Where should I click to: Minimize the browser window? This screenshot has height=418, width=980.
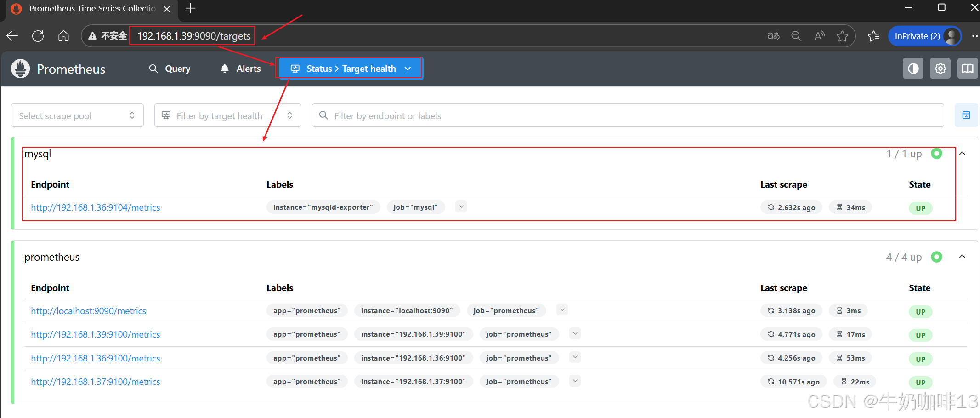(909, 7)
